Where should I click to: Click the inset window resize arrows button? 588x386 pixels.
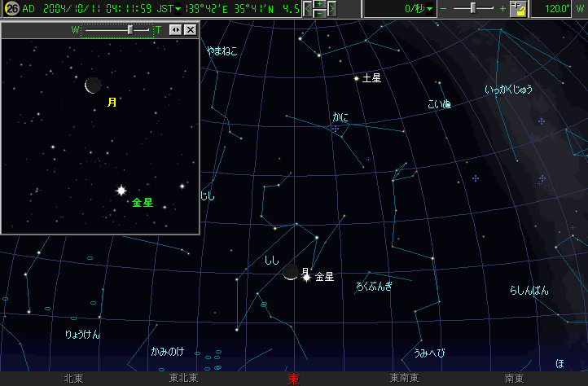pos(174,30)
